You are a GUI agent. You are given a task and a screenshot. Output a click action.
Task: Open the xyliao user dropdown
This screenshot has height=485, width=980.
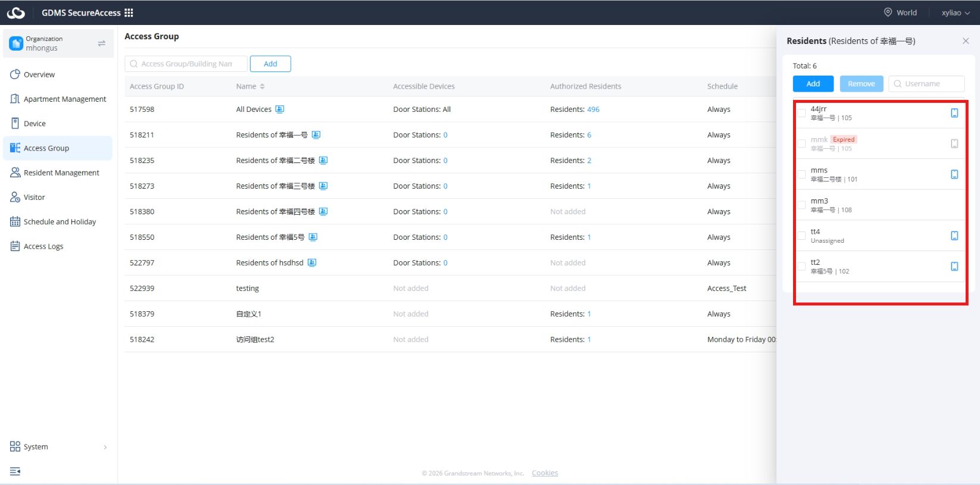click(x=956, y=12)
